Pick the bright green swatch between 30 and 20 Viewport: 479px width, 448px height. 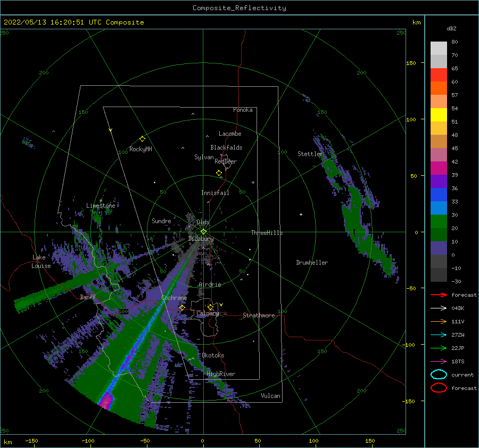439,221
